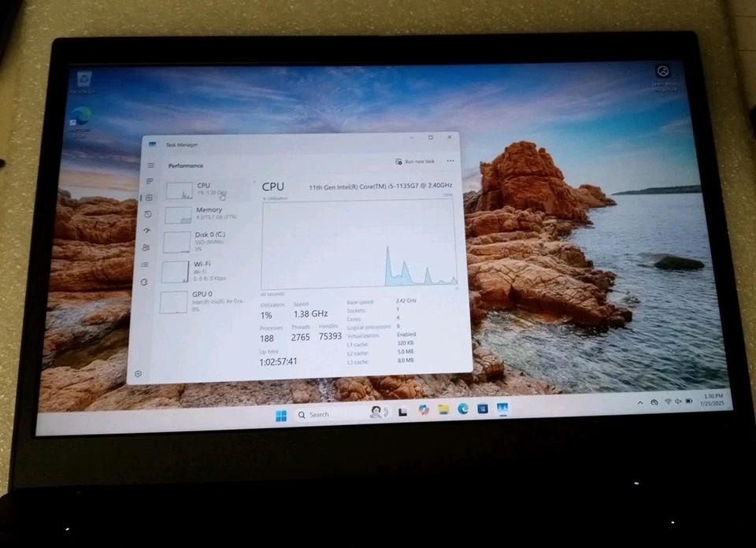Click the '75393' handles count
Image resolution: width=756 pixels, height=548 pixels.
[x=330, y=336]
